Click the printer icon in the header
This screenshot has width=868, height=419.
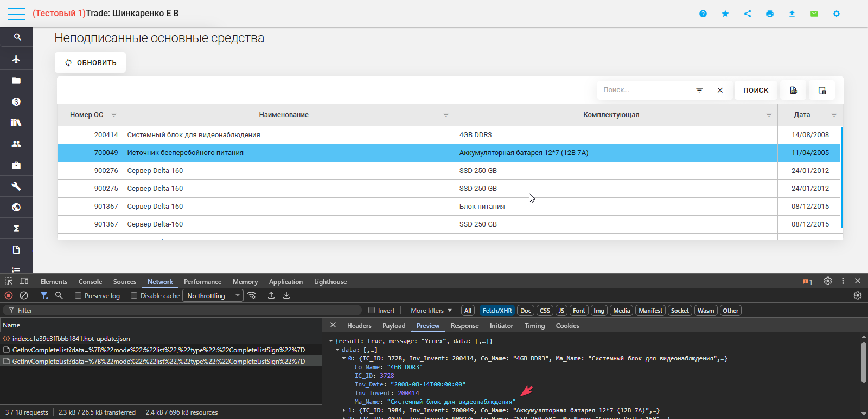[769, 14]
